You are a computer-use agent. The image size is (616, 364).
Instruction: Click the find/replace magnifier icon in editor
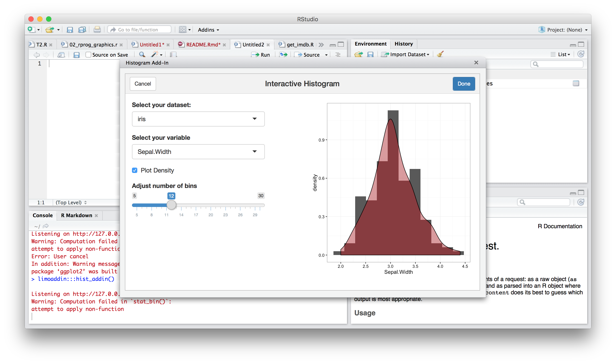(142, 54)
